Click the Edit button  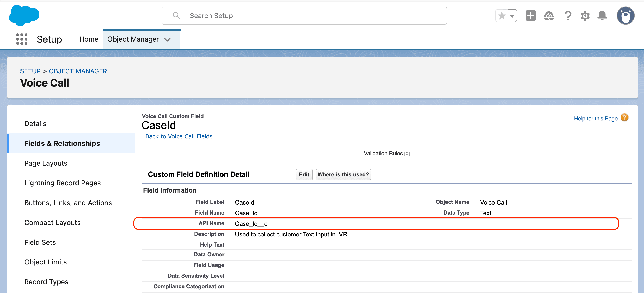click(304, 174)
